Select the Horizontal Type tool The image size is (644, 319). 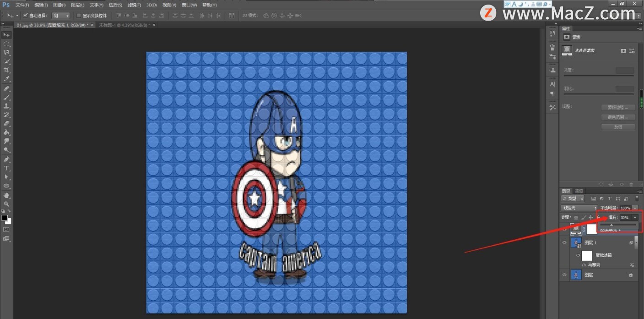[6, 168]
